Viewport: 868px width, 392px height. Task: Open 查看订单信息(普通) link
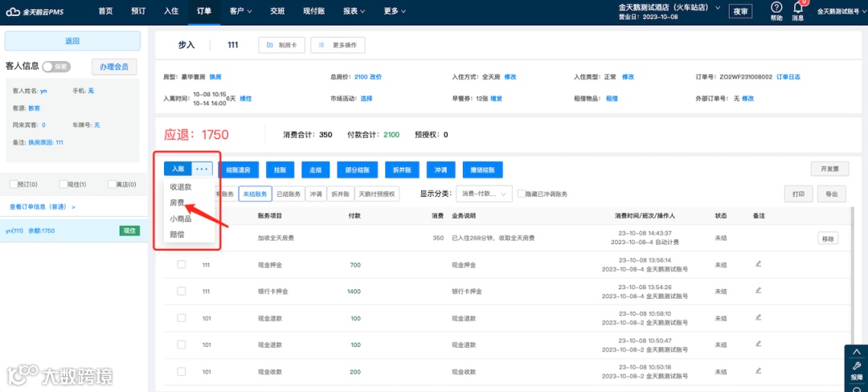(x=42, y=206)
